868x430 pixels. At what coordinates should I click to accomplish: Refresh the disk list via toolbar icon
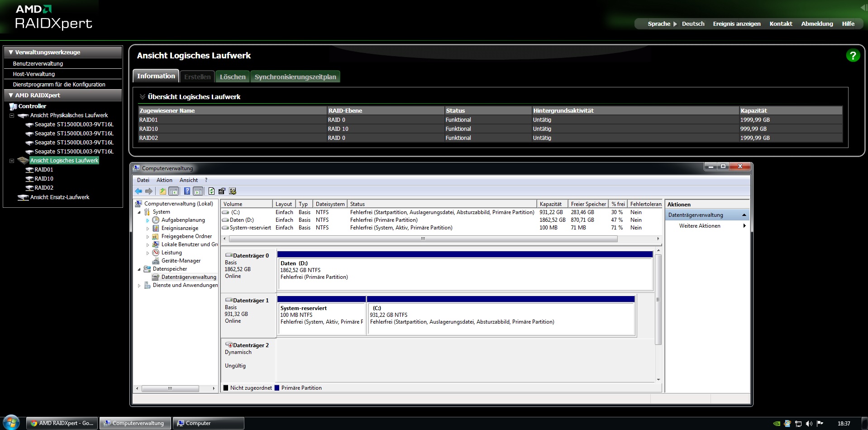(x=211, y=191)
